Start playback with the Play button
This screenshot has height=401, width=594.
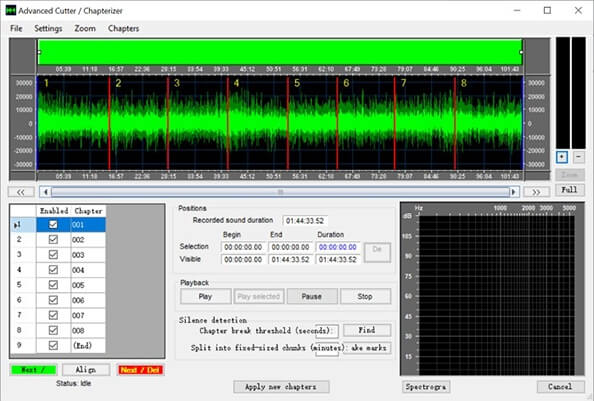click(x=206, y=296)
